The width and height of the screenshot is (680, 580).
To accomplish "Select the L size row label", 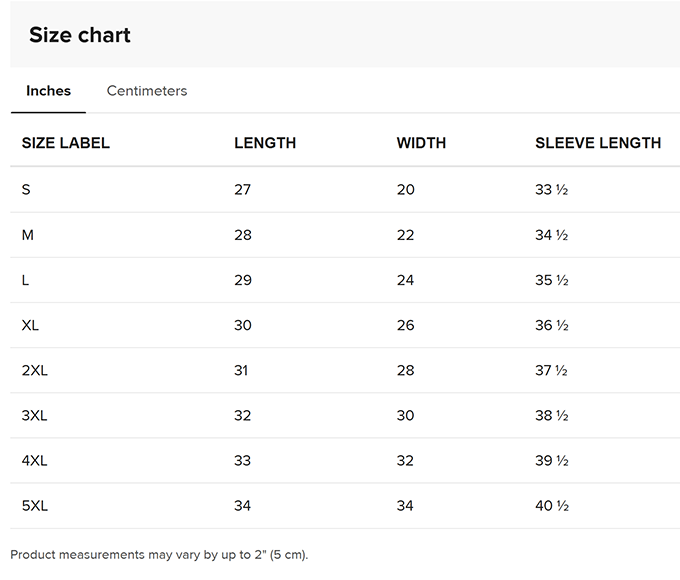I will pyautogui.click(x=26, y=280).
